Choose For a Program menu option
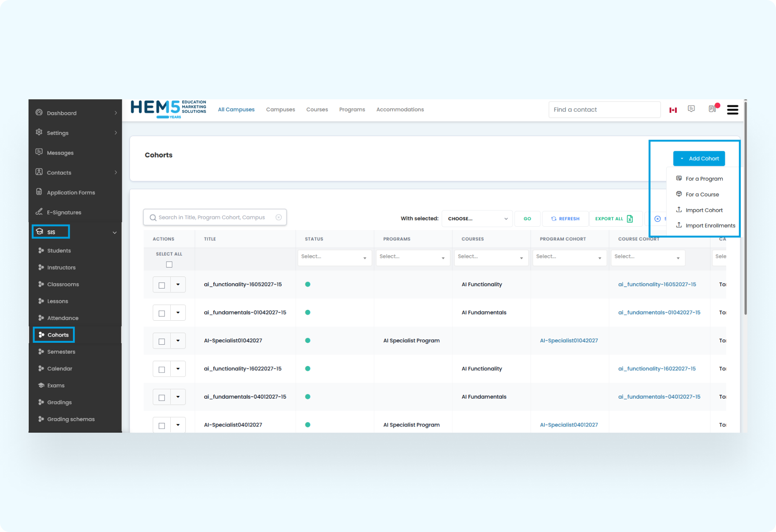Viewport: 776px width, 532px height. pyautogui.click(x=704, y=179)
